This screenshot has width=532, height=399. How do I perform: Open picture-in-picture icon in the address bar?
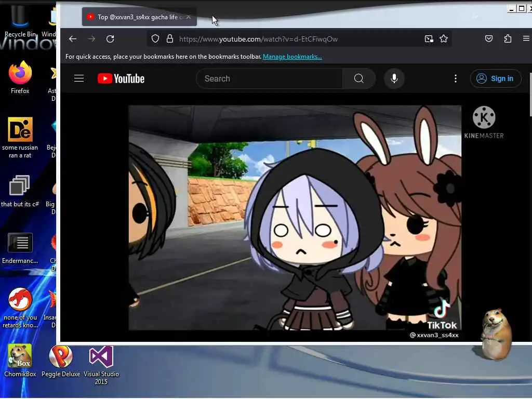429,38
